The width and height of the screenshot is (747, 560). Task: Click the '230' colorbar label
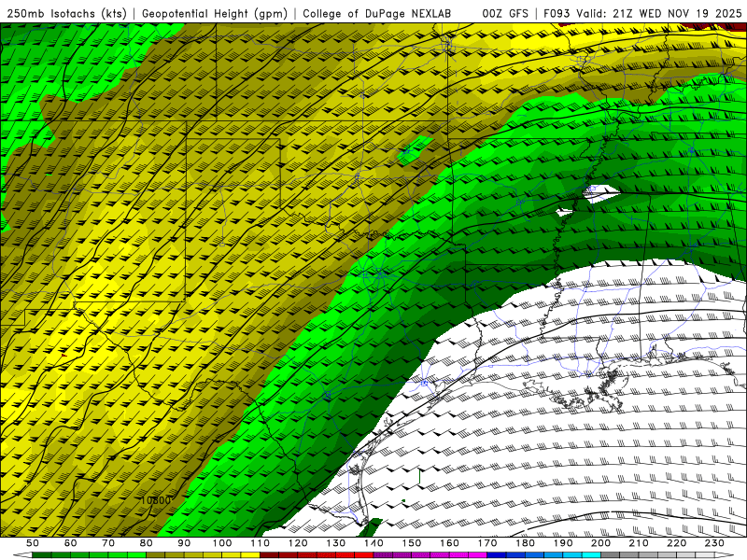pyautogui.click(x=714, y=543)
